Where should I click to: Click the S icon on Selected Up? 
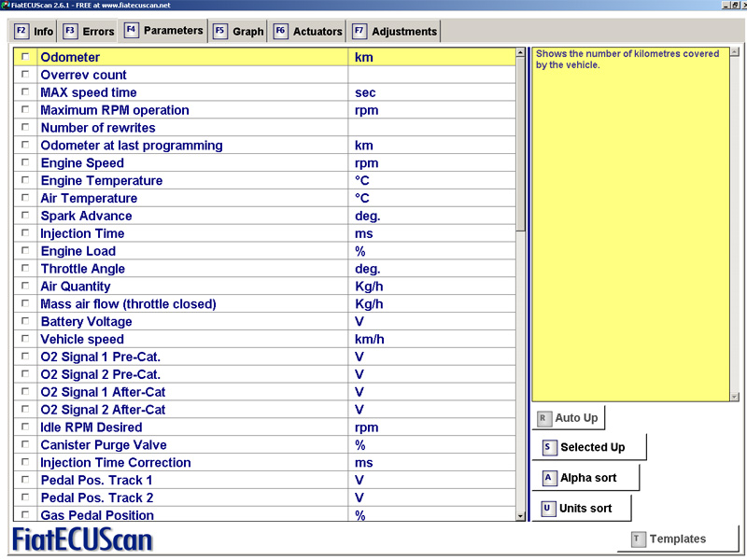click(548, 447)
